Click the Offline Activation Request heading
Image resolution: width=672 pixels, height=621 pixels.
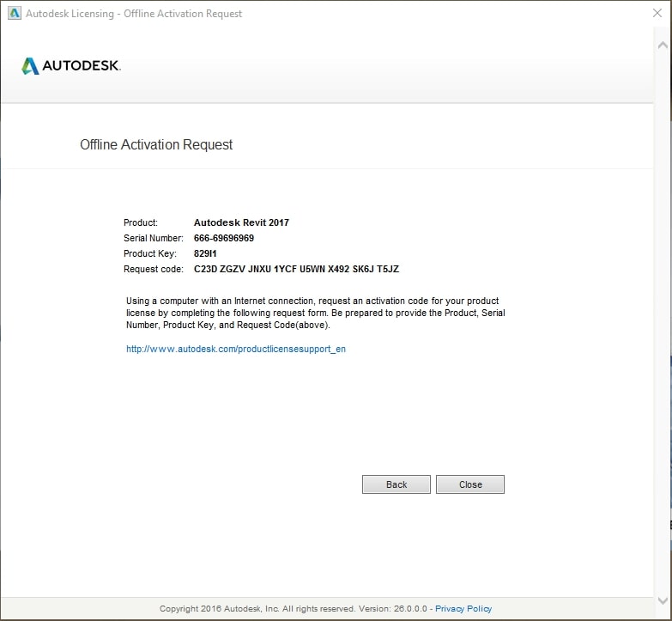(156, 144)
